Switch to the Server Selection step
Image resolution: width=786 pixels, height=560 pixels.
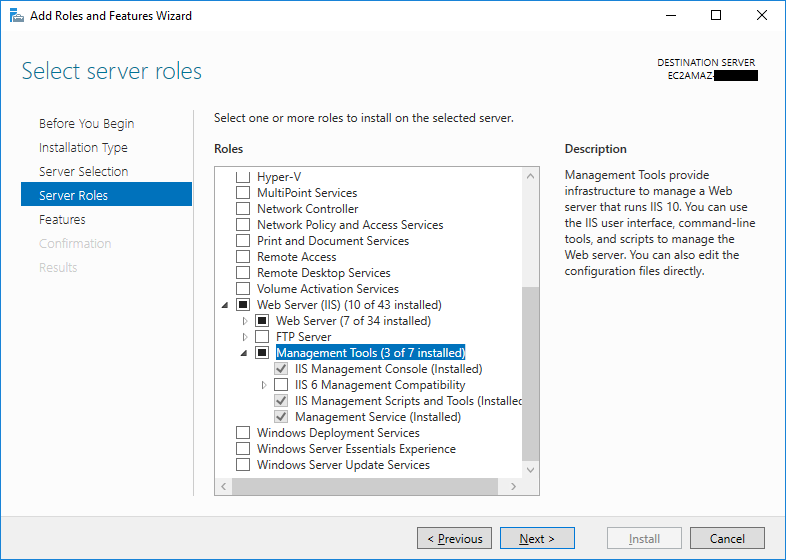pyautogui.click(x=84, y=171)
